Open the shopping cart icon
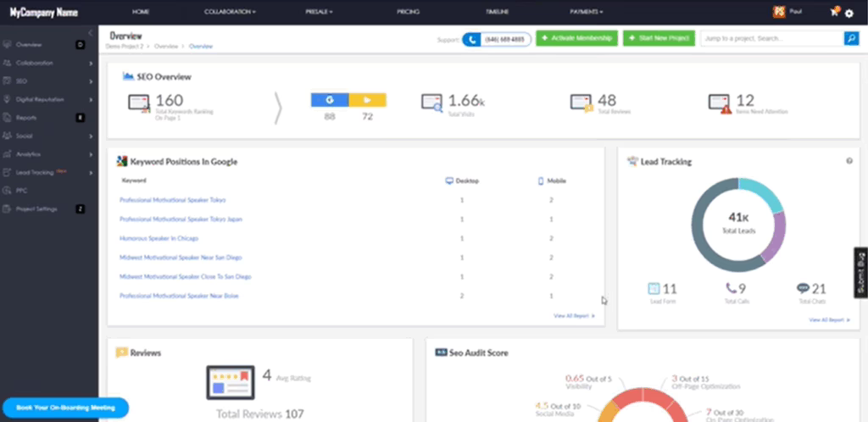The image size is (868, 422). (x=834, y=12)
